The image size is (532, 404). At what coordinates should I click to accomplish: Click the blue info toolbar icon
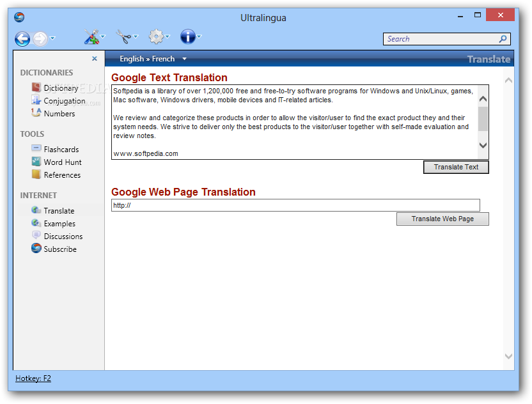188,36
